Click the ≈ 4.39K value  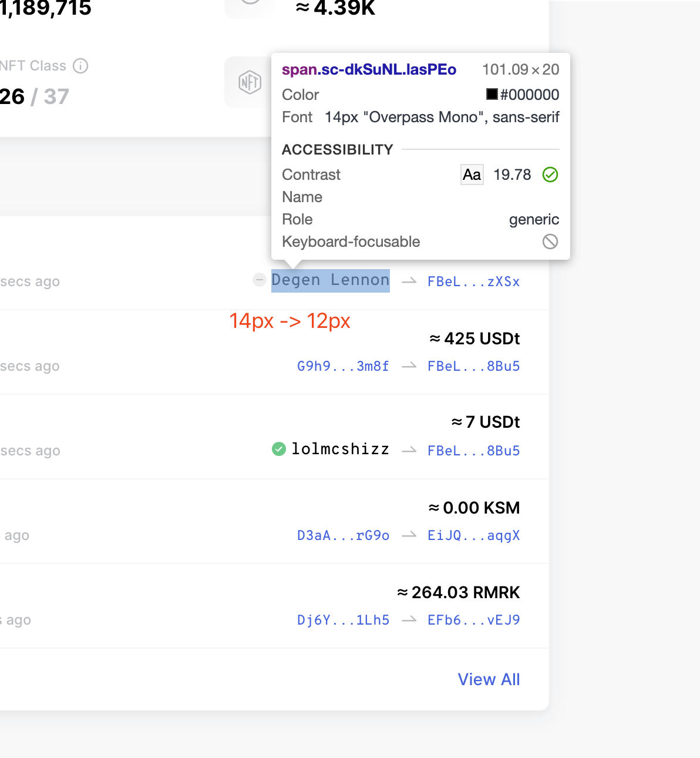pos(335,8)
